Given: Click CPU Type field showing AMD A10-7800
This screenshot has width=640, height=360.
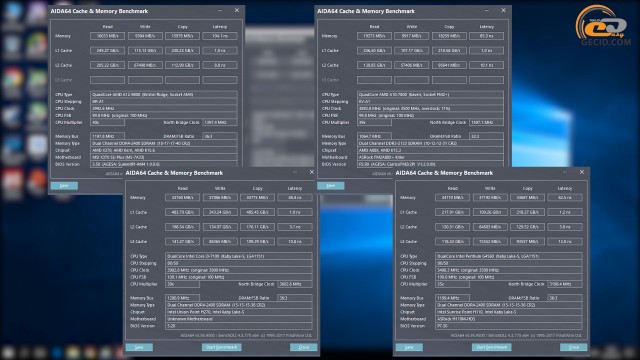Looking at the screenshot, I should 430,94.
